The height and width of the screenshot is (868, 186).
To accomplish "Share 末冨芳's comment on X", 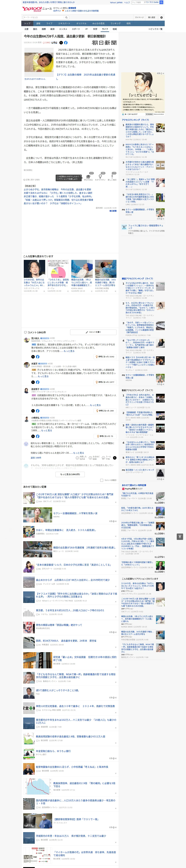I will (33, 382).
